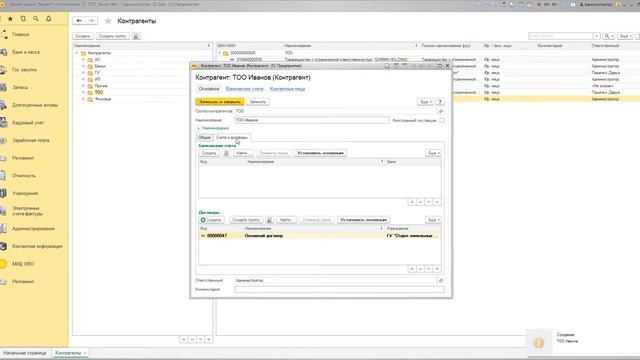The height and width of the screenshot is (360, 640).
Task: Click Установить основным for Банковские счета
Action: coord(320,153)
